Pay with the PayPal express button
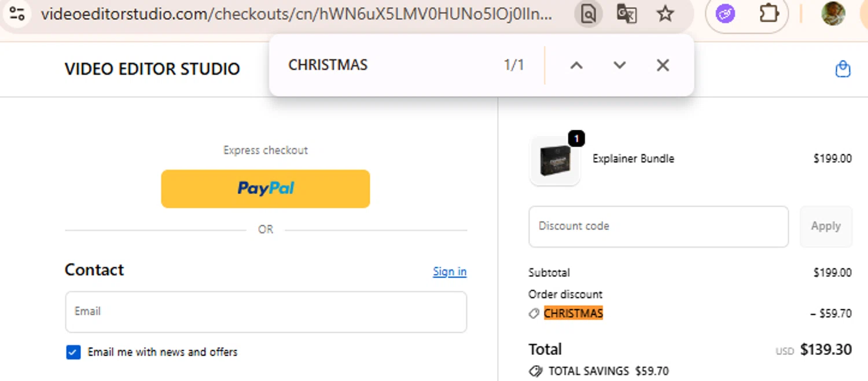 (x=266, y=189)
